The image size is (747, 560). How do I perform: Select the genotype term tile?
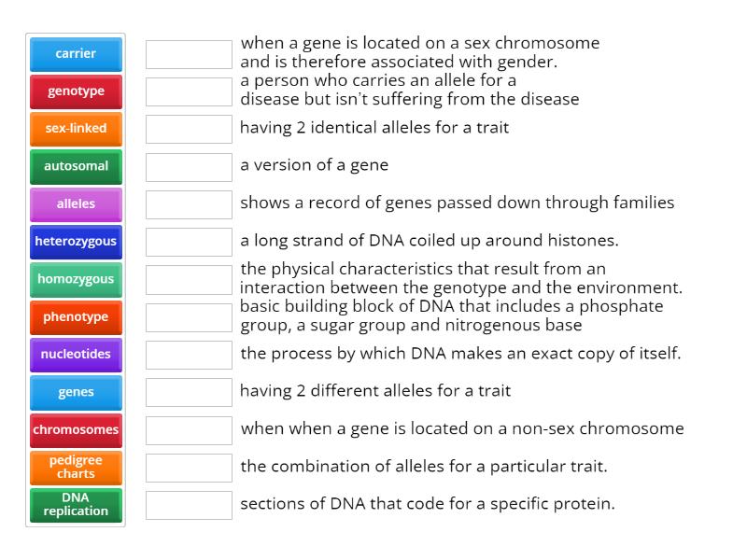(75, 91)
